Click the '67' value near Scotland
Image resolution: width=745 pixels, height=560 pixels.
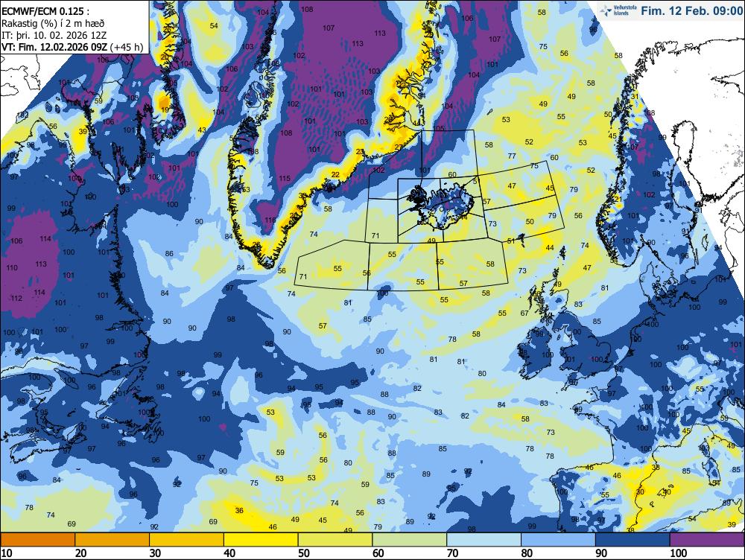click(x=524, y=313)
